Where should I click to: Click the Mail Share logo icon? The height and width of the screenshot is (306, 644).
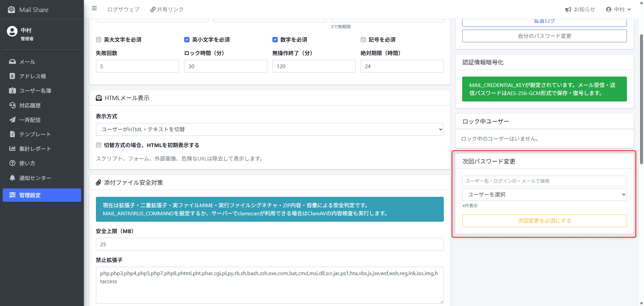point(11,10)
